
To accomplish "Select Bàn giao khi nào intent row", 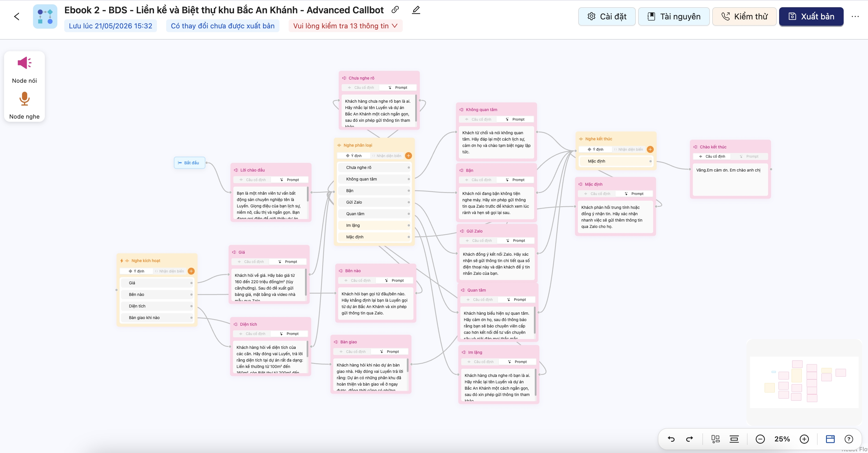I will 157,317.
